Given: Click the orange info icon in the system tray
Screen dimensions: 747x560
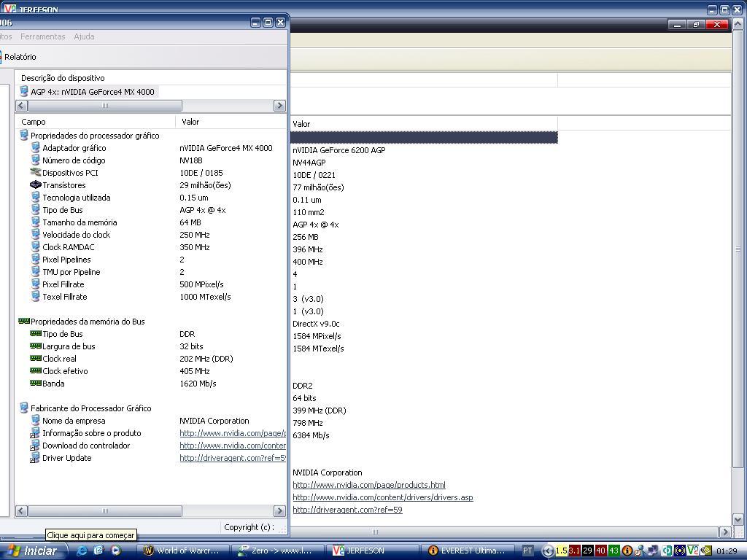Looking at the screenshot, I should pos(627,551).
